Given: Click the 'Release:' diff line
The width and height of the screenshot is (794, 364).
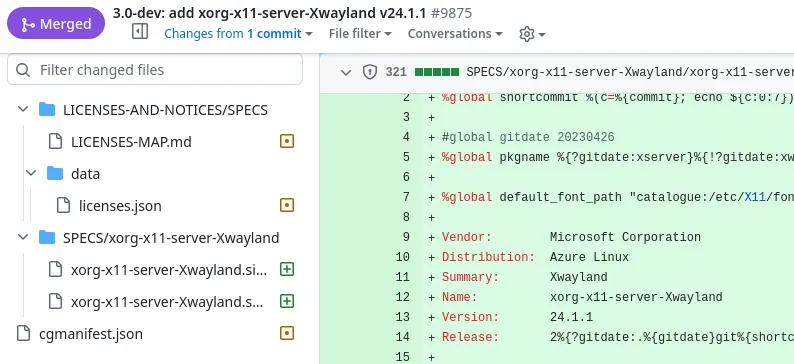Looking at the screenshot, I should coord(618,337).
